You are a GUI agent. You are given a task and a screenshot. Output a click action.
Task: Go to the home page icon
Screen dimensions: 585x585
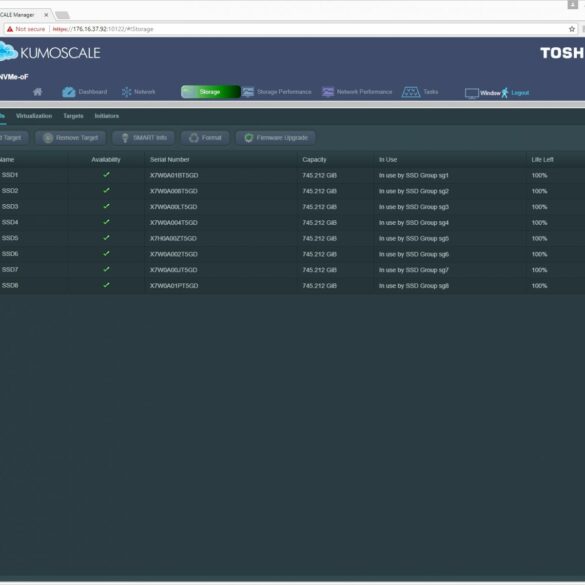point(37,92)
